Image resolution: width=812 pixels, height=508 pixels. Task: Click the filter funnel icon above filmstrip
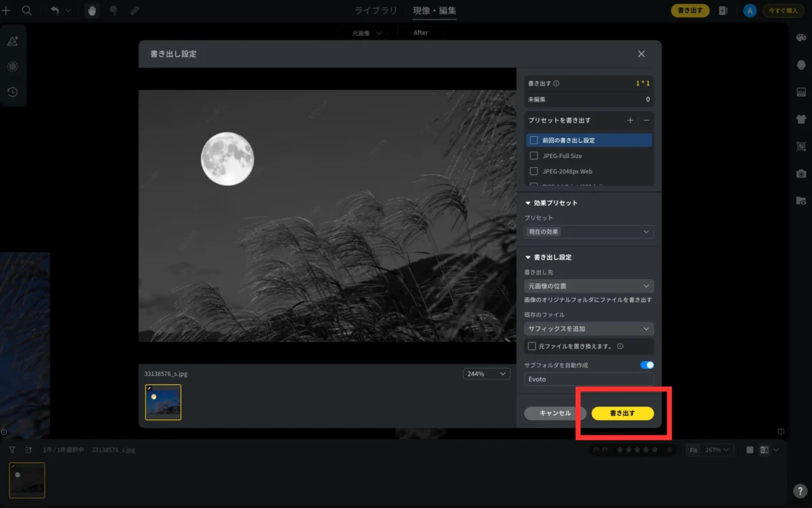tap(12, 450)
